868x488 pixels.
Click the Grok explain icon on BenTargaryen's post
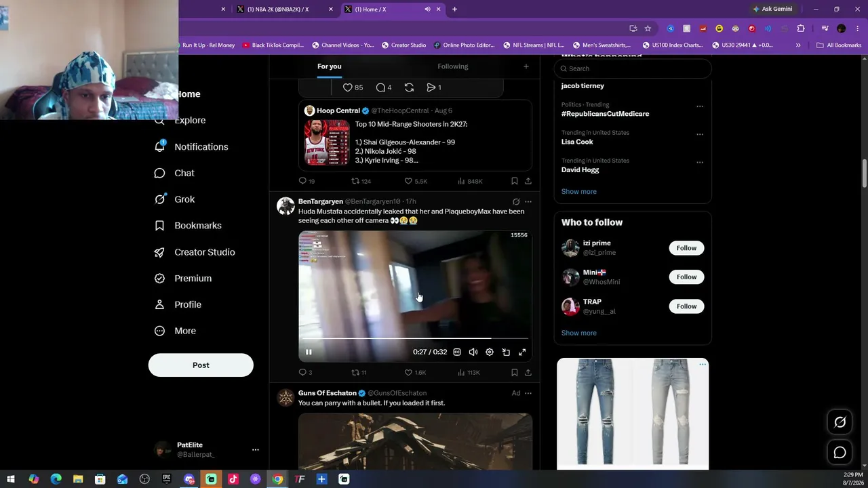[516, 201]
